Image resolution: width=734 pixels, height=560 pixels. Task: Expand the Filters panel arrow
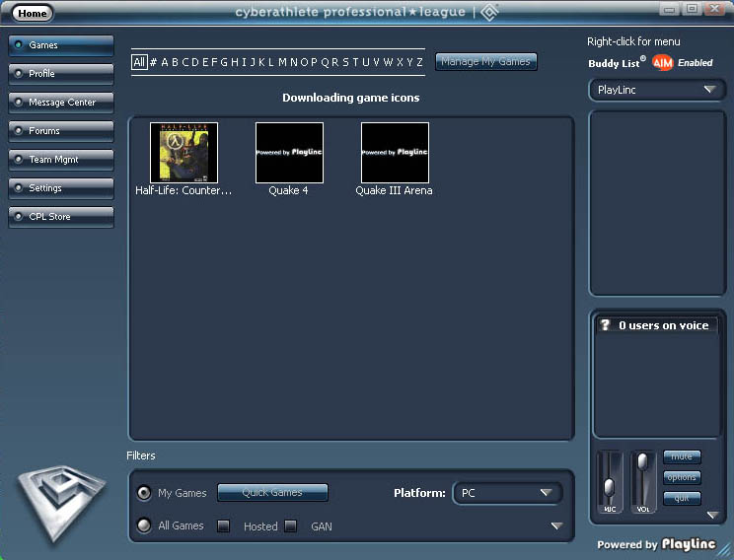click(556, 526)
